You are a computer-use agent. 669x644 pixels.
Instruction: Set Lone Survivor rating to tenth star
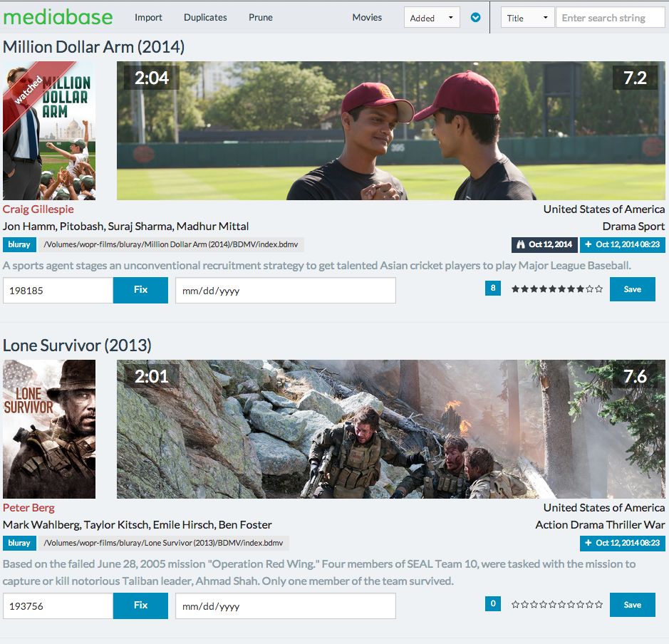(x=599, y=604)
